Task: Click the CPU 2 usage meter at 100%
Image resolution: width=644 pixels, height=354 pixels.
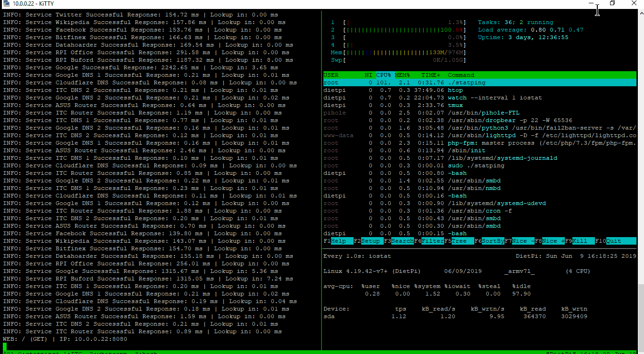Action: point(398,30)
